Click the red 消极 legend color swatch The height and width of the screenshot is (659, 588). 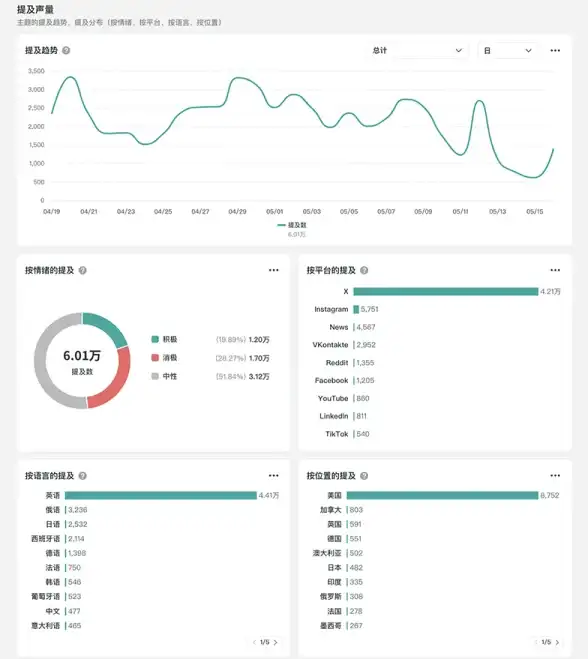(155, 358)
